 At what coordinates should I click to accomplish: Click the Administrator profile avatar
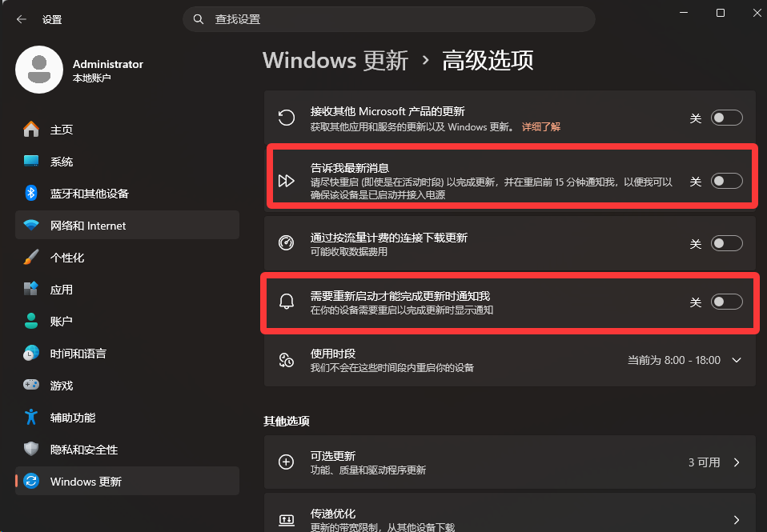pyautogui.click(x=39, y=70)
